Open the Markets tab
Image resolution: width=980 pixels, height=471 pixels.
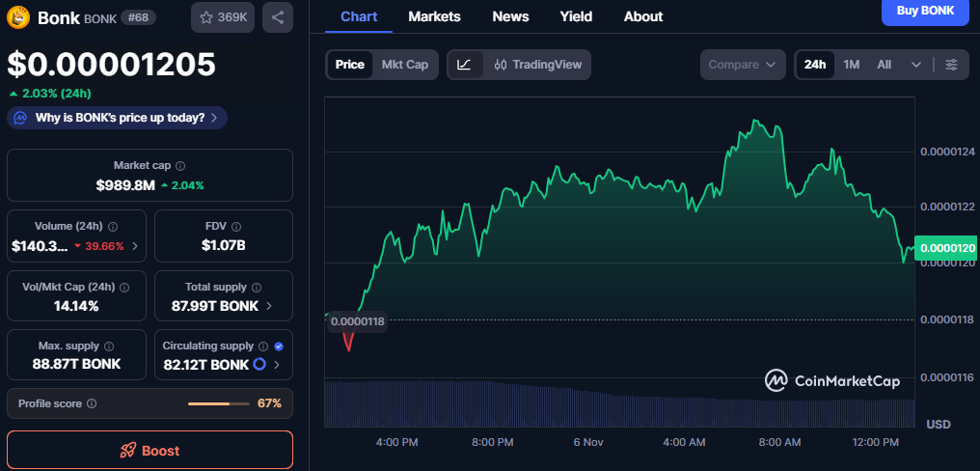pyautogui.click(x=434, y=16)
